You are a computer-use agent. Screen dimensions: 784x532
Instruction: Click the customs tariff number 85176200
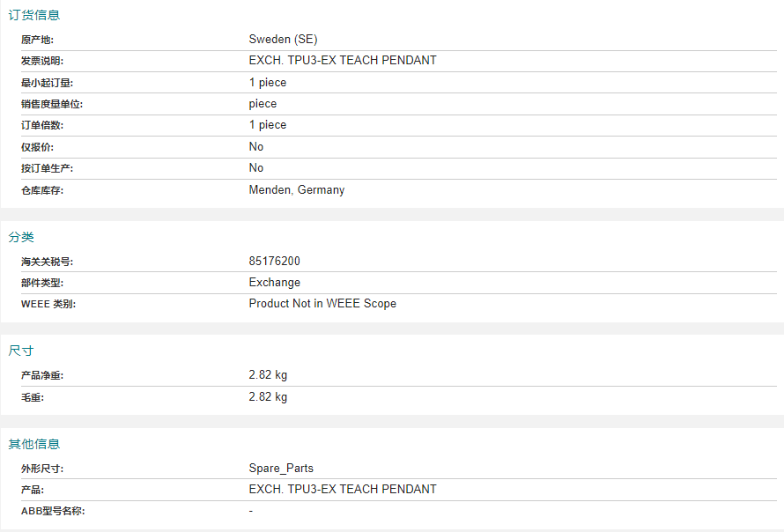[275, 261]
